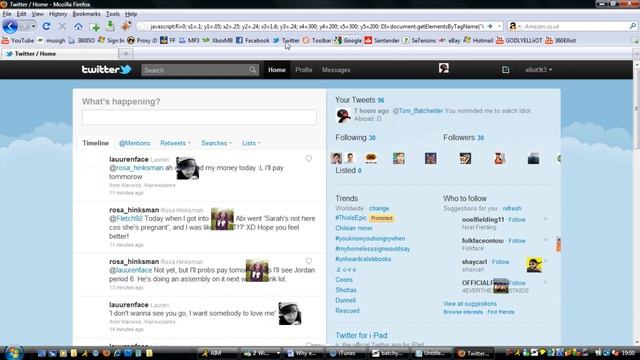Click the page vertical scrollbar
This screenshot has height=360, width=640.
pyautogui.click(x=636, y=204)
